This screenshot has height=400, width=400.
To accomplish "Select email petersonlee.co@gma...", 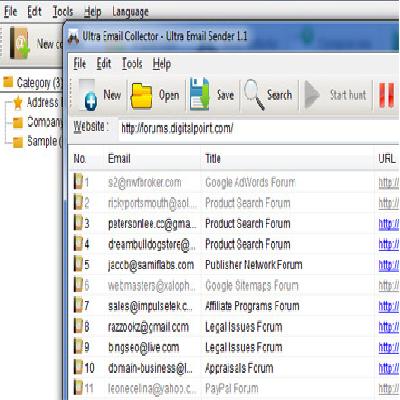I will (x=152, y=224).
